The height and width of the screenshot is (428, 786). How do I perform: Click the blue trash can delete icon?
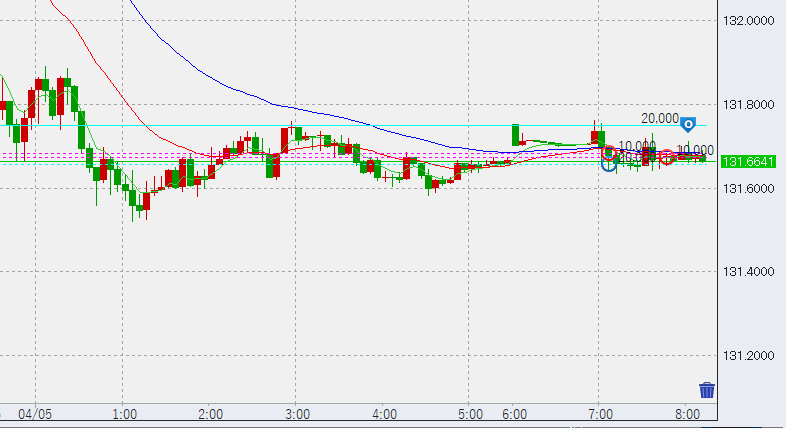point(707,390)
